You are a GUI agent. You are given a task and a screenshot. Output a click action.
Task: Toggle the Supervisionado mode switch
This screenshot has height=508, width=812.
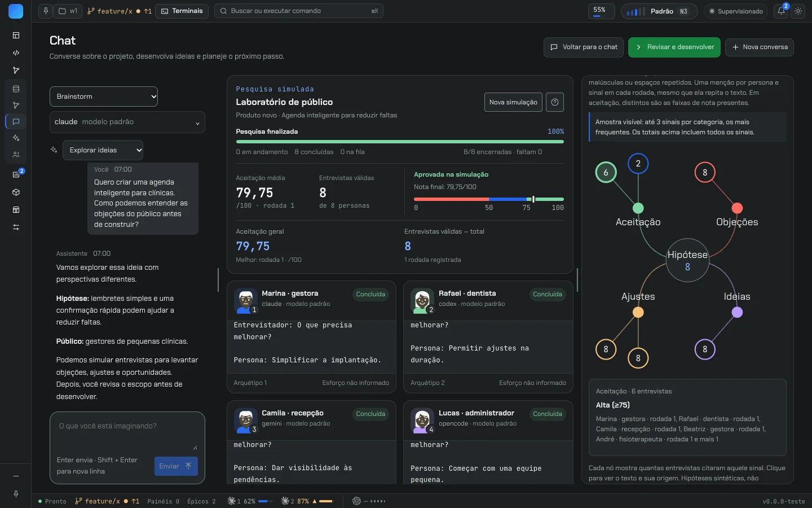pyautogui.click(x=736, y=11)
